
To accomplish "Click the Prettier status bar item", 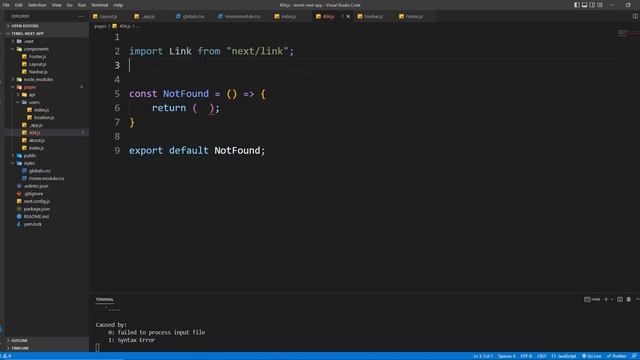I will tap(616, 356).
